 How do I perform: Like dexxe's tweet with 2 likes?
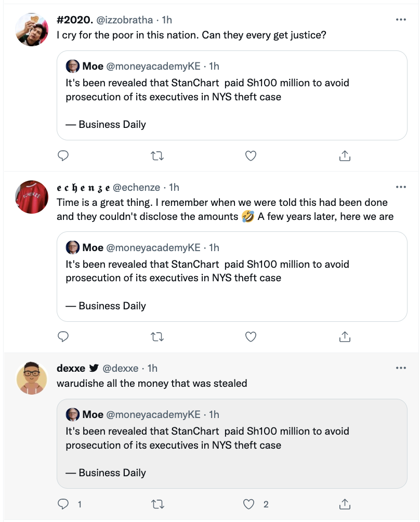(x=250, y=504)
